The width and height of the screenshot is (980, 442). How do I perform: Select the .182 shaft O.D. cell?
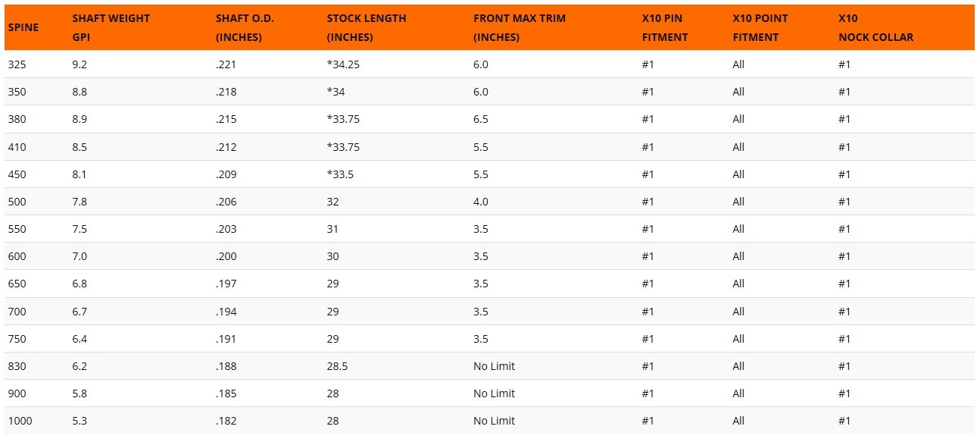[x=226, y=421]
